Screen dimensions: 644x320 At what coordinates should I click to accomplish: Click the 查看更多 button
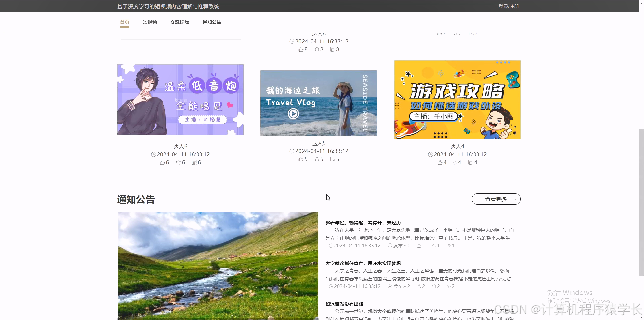(495, 199)
